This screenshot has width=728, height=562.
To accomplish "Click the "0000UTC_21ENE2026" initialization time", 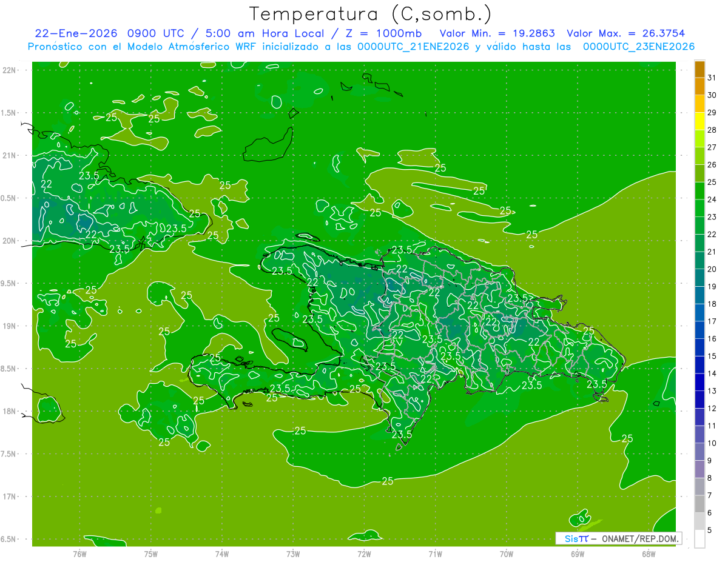I will pos(413,47).
